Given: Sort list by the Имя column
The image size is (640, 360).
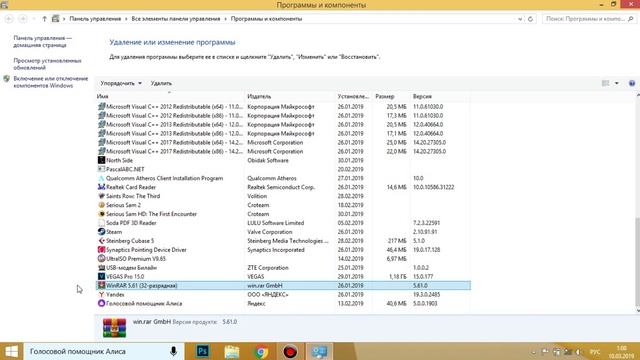Looking at the screenshot, I should click(169, 96).
